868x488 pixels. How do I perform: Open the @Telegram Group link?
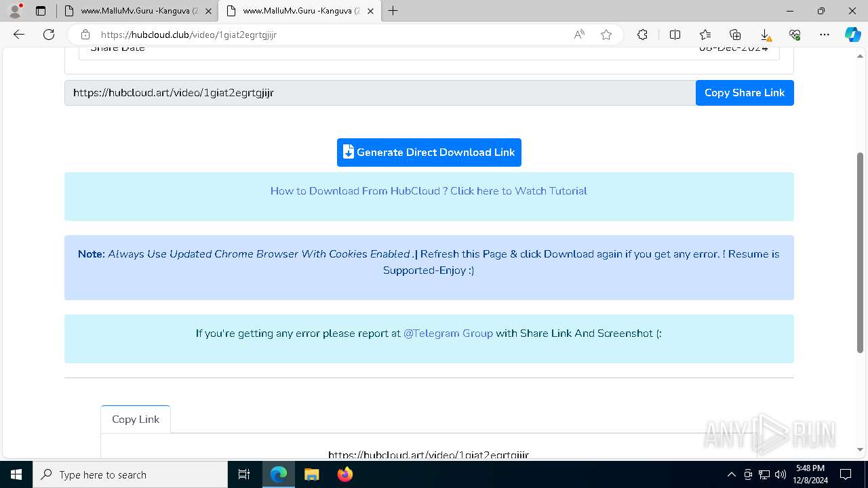pyautogui.click(x=448, y=333)
